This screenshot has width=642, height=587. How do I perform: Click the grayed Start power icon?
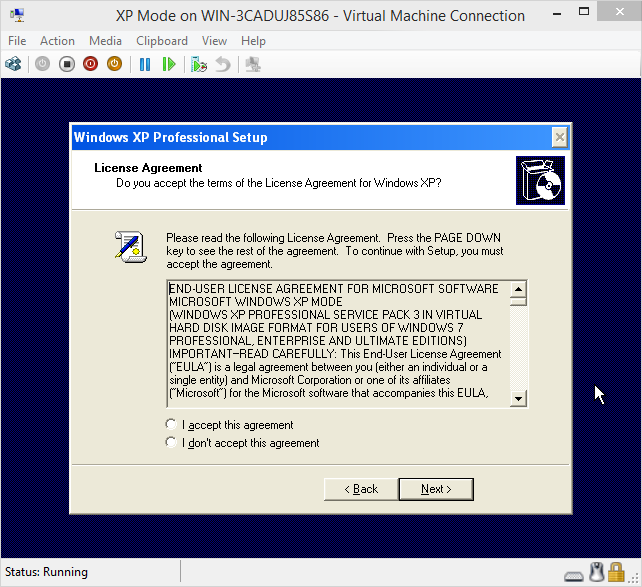pyautogui.click(x=42, y=64)
